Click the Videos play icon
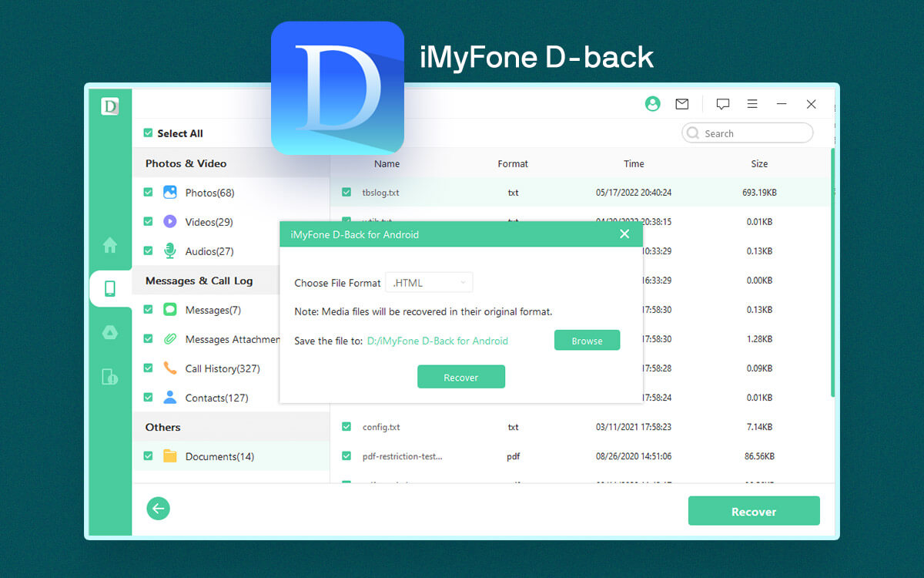The height and width of the screenshot is (578, 924). [170, 222]
